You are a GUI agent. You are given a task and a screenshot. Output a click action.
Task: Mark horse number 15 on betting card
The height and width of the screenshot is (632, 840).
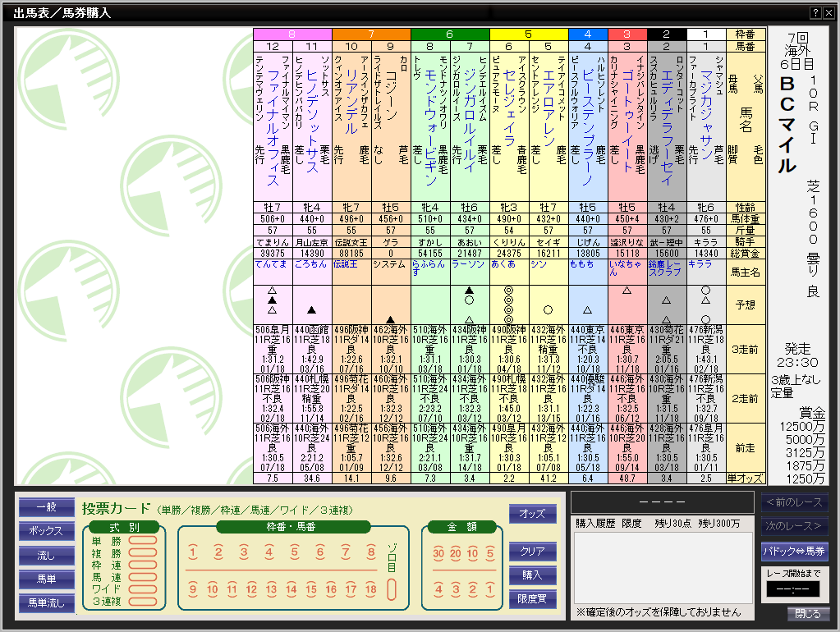click(x=310, y=589)
